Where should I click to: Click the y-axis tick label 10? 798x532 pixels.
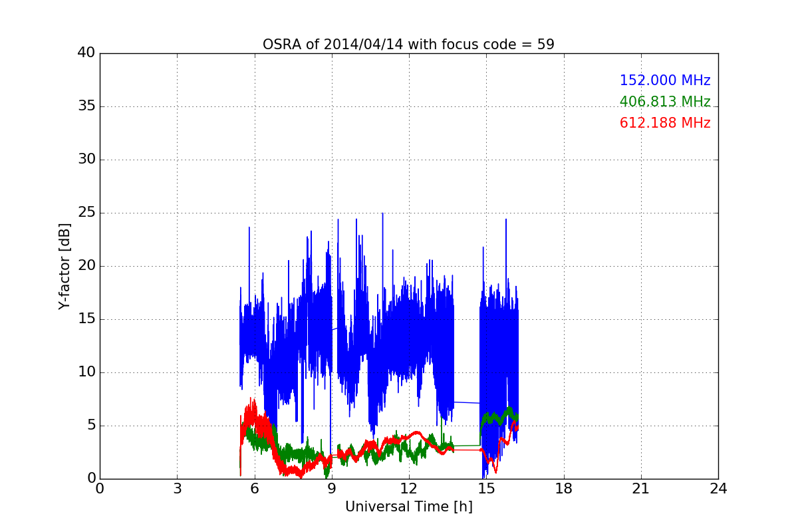coord(86,372)
